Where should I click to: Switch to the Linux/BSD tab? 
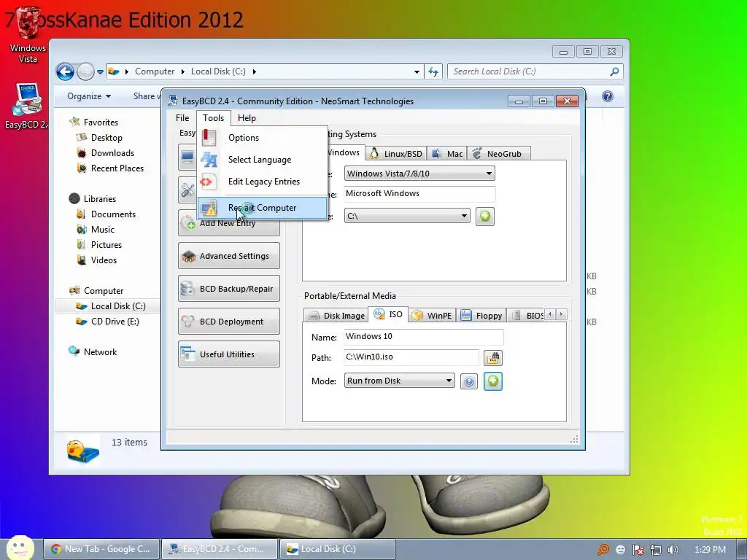(x=396, y=153)
